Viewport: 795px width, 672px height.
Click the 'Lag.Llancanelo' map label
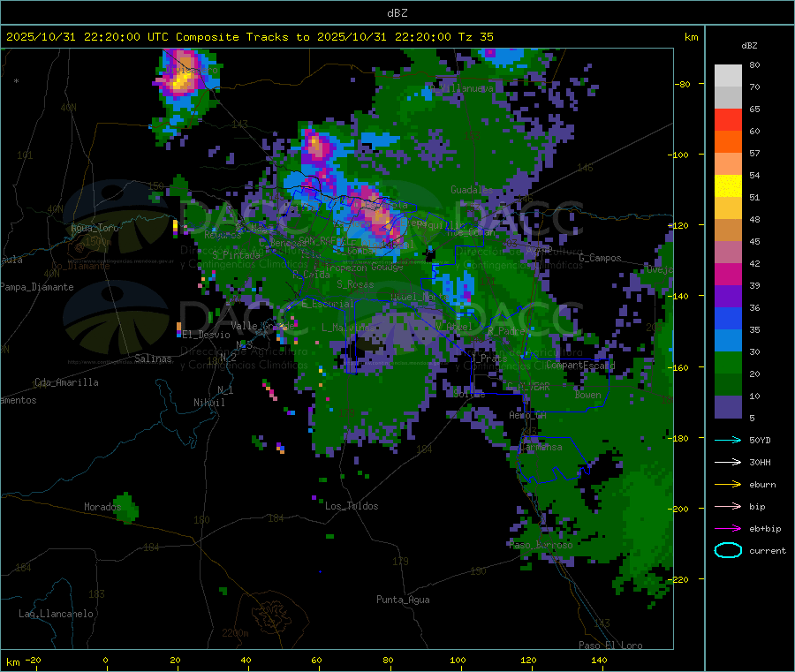[56, 614]
